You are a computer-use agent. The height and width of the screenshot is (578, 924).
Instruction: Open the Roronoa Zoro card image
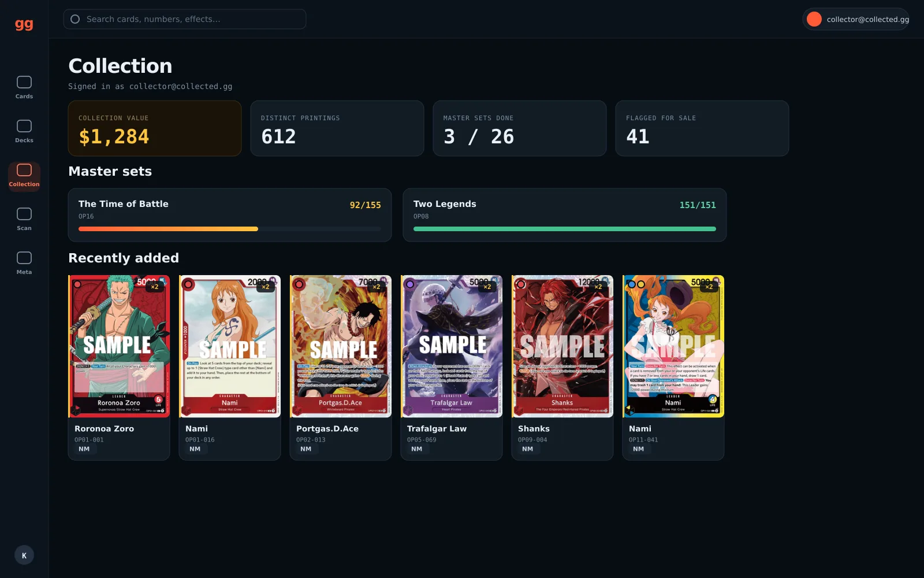pos(119,346)
